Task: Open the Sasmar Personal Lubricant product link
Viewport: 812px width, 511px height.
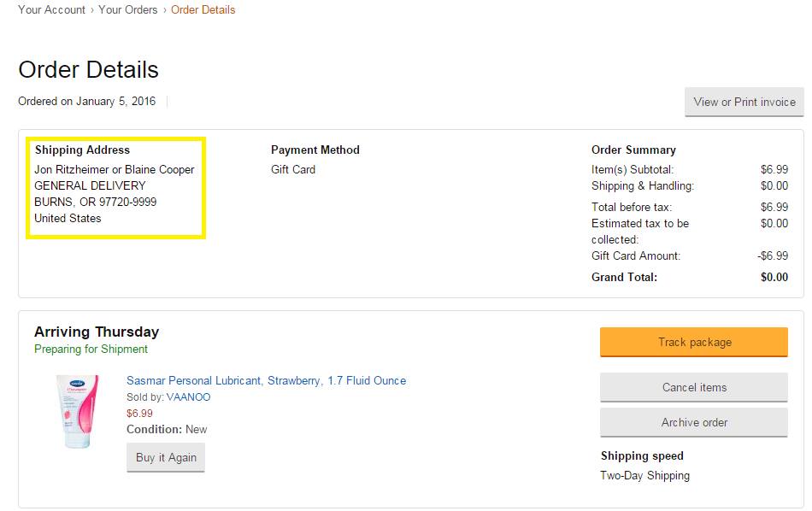Action: pos(266,380)
